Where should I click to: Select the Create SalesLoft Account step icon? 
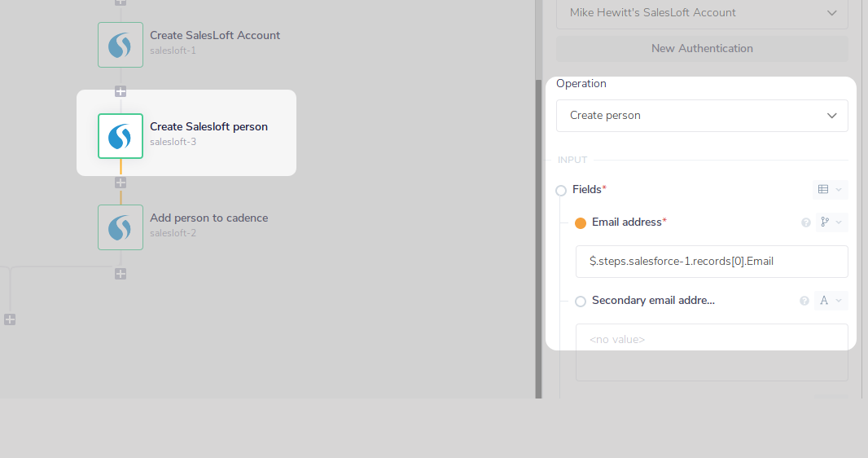tap(121, 45)
